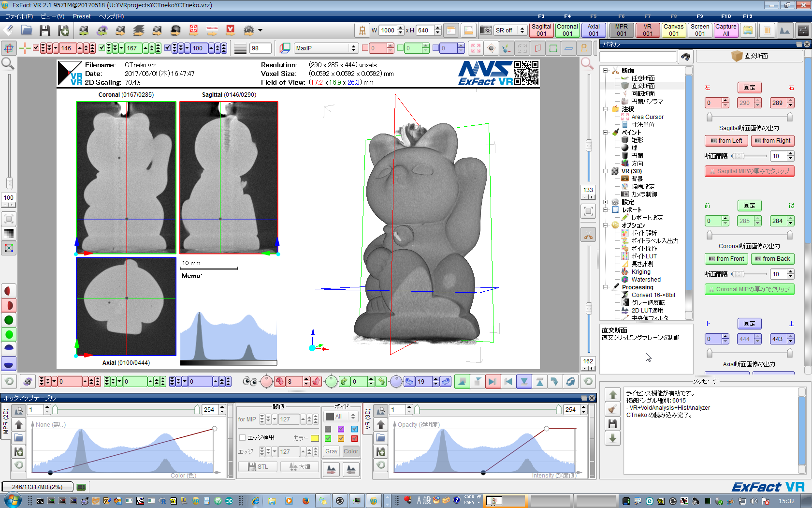This screenshot has width=812, height=508.
Task: Click the green sphere icon on left sidebar
Action: coord(9,320)
